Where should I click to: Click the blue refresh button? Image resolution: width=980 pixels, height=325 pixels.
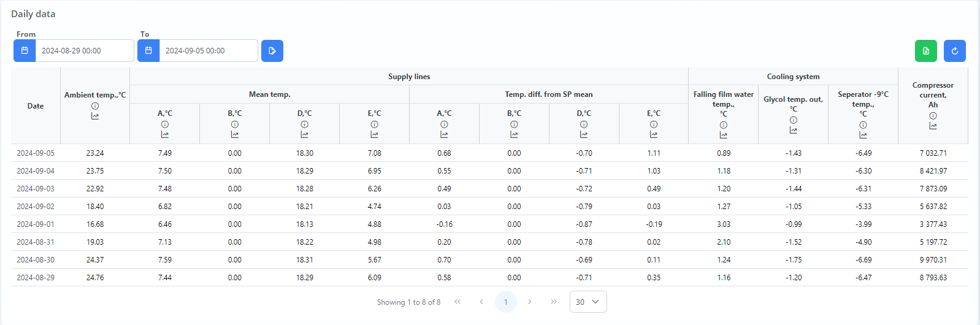coord(954,51)
